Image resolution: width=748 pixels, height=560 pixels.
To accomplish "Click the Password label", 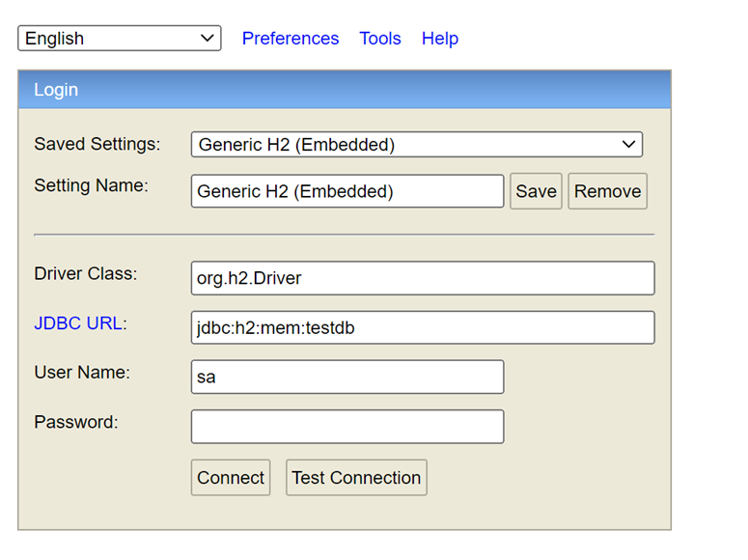I will [x=76, y=422].
